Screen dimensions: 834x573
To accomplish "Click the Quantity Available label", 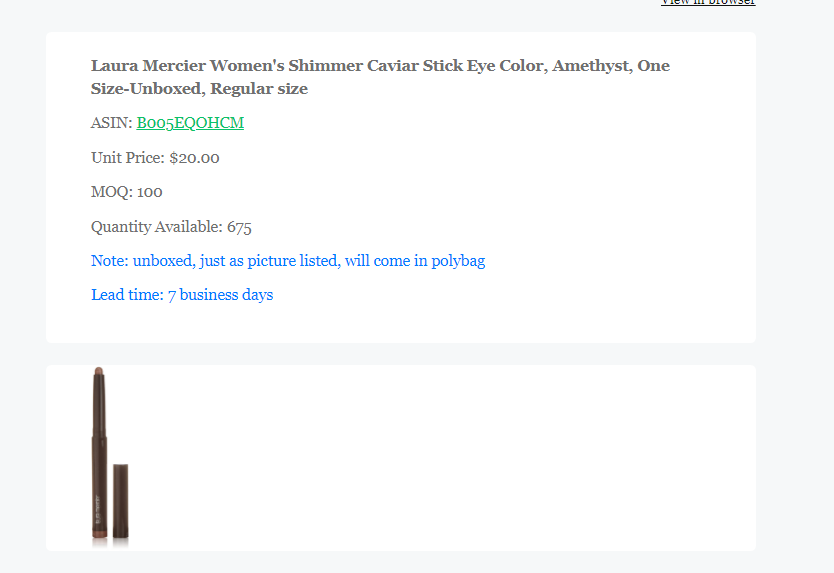I will 156,227.
